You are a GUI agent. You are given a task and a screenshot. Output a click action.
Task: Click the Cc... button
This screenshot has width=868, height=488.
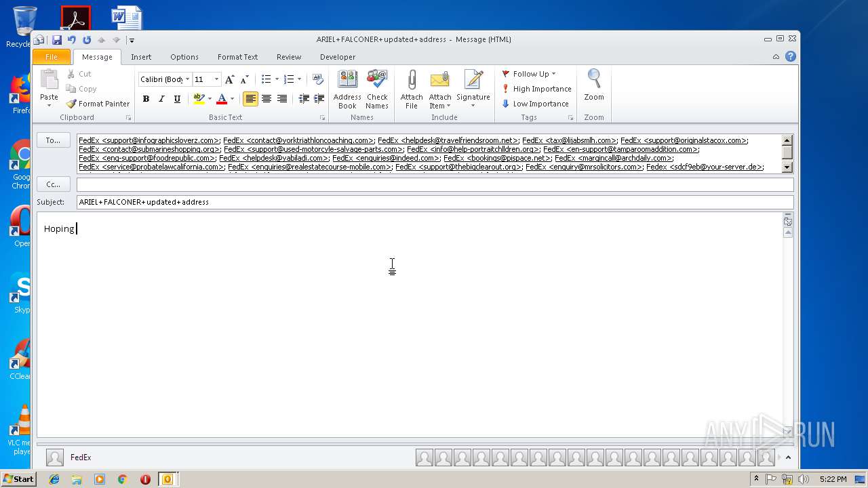(53, 184)
